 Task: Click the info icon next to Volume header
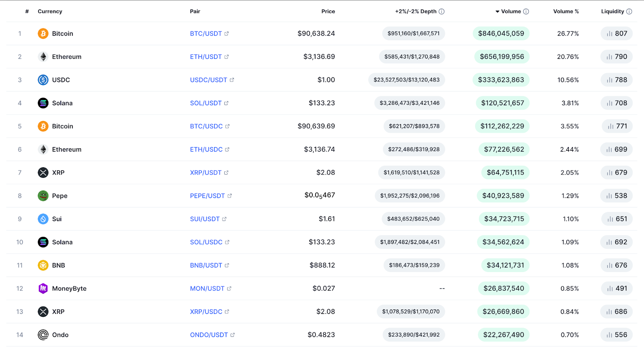click(x=526, y=11)
